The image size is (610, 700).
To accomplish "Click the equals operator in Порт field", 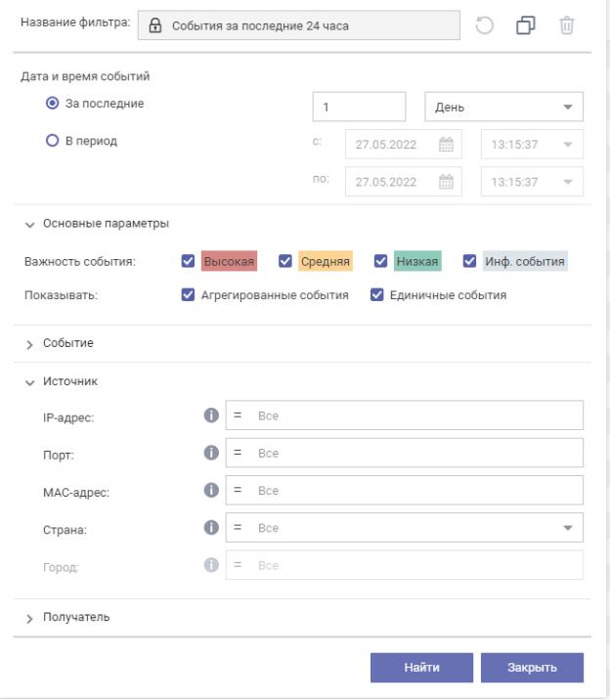I will pyautogui.click(x=238, y=453).
